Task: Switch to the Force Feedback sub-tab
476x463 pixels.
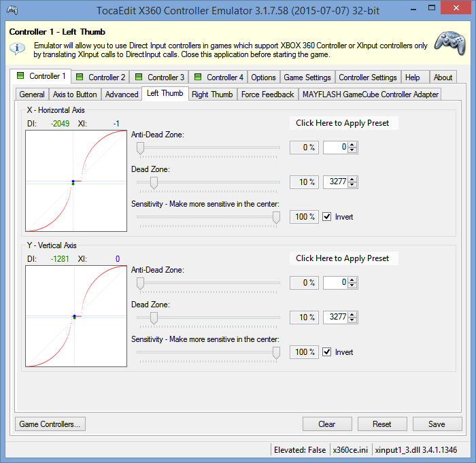Action: [x=267, y=95]
